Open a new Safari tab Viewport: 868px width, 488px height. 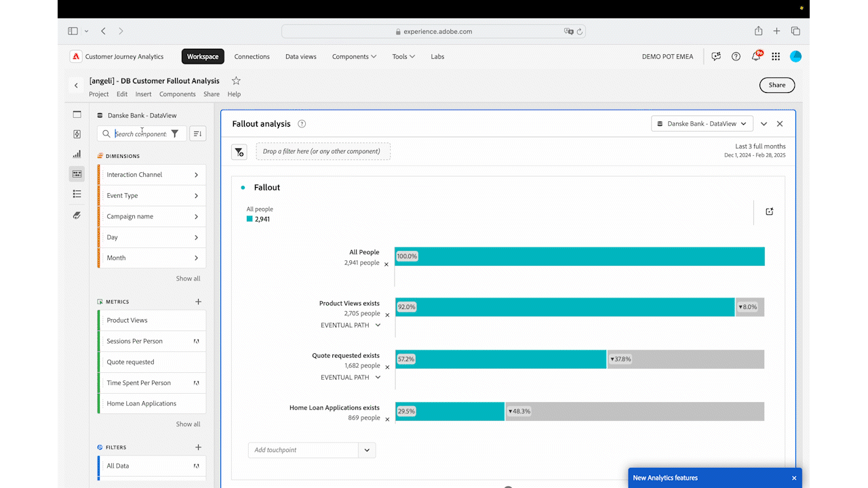click(777, 31)
